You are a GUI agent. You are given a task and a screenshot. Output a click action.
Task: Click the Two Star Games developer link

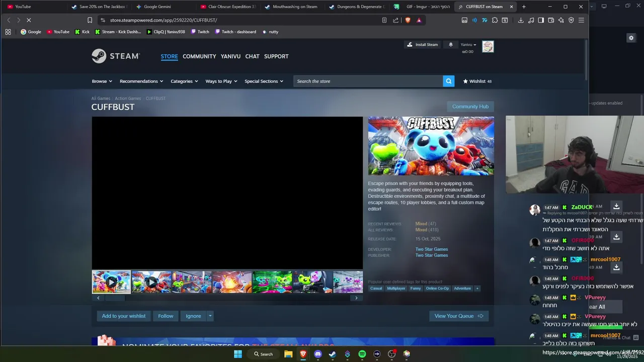(432, 249)
